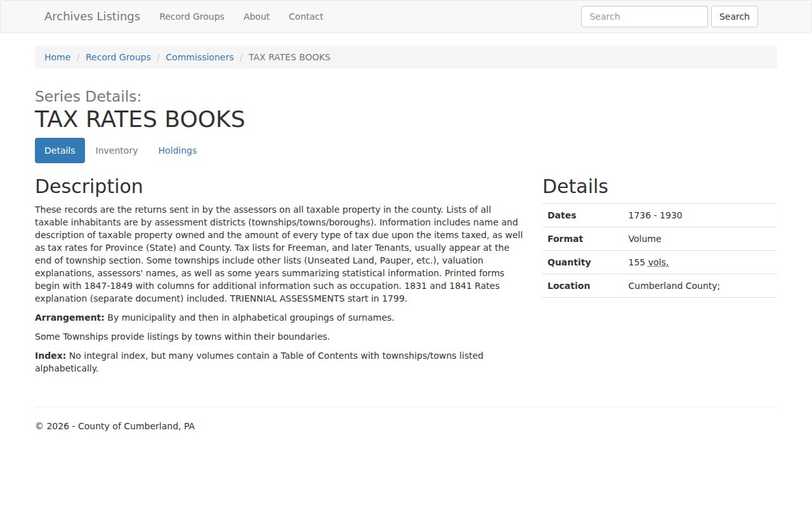Click the 'vols.' abbreviation in Quantity
The height and width of the screenshot is (508, 812).
click(658, 262)
